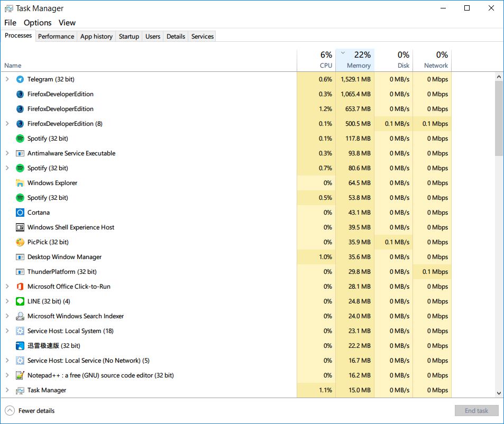
Task: Click the 1,529.1 MB memory value
Action: 355,79
